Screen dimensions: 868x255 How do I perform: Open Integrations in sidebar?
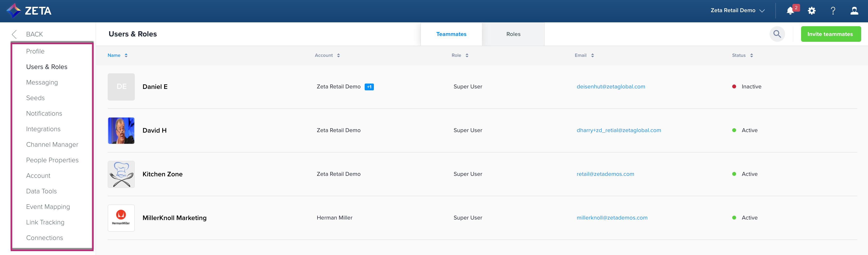pos(43,129)
